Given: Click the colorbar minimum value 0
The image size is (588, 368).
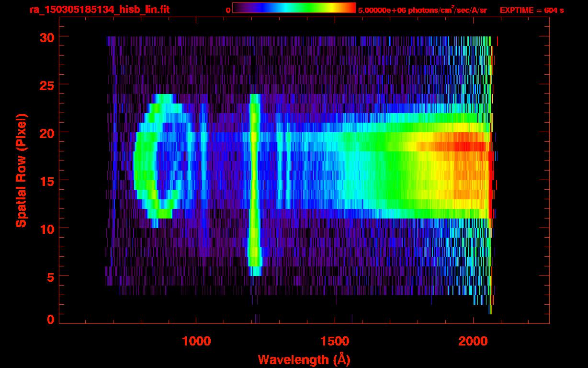Looking at the screenshot, I should pos(228,10).
